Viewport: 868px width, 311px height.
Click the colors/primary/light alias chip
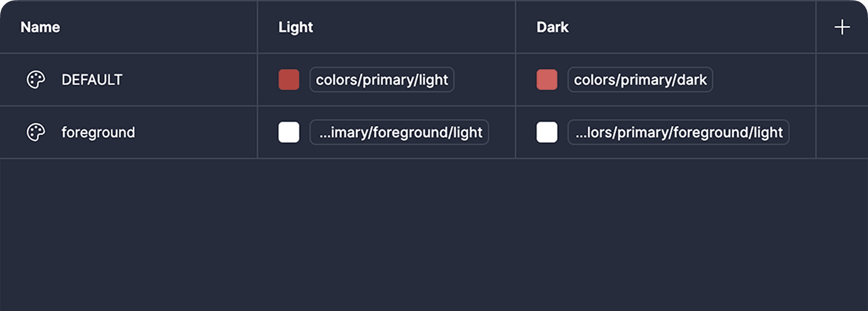(x=381, y=80)
